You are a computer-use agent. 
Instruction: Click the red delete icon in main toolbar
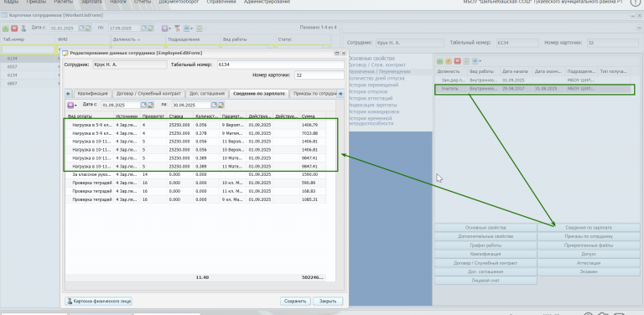pyautogui.click(x=14, y=28)
